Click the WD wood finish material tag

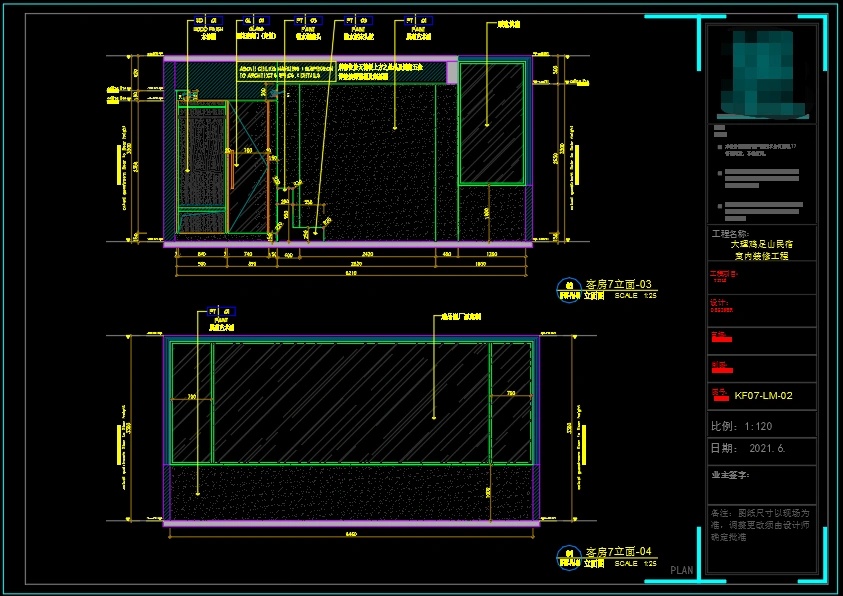coord(204,20)
